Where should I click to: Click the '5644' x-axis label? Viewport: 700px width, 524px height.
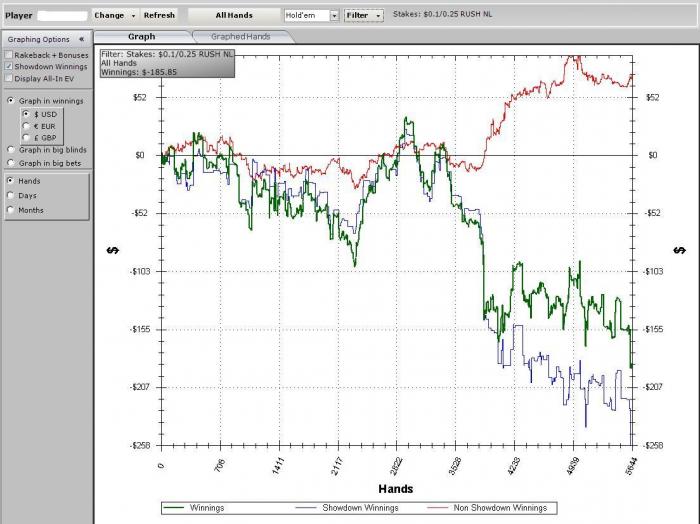click(630, 466)
